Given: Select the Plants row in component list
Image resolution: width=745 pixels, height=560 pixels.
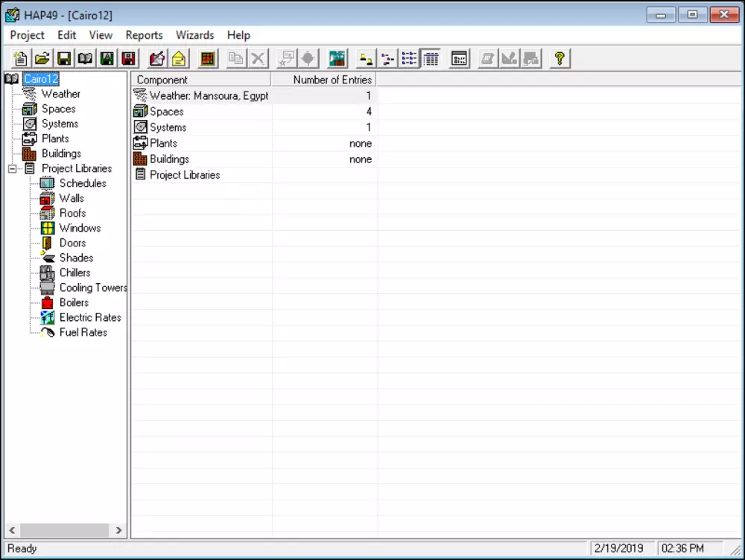Looking at the screenshot, I should [254, 144].
